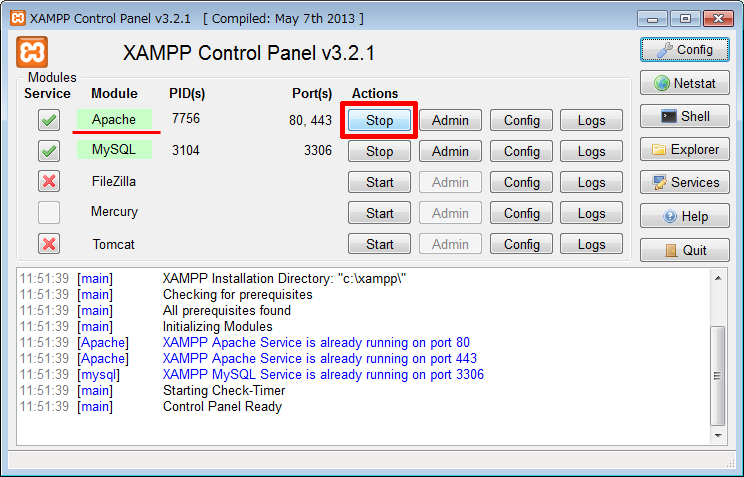The height and width of the screenshot is (477, 744).
Task: Click the MySQL port 3306
Action: pyautogui.click(x=318, y=150)
